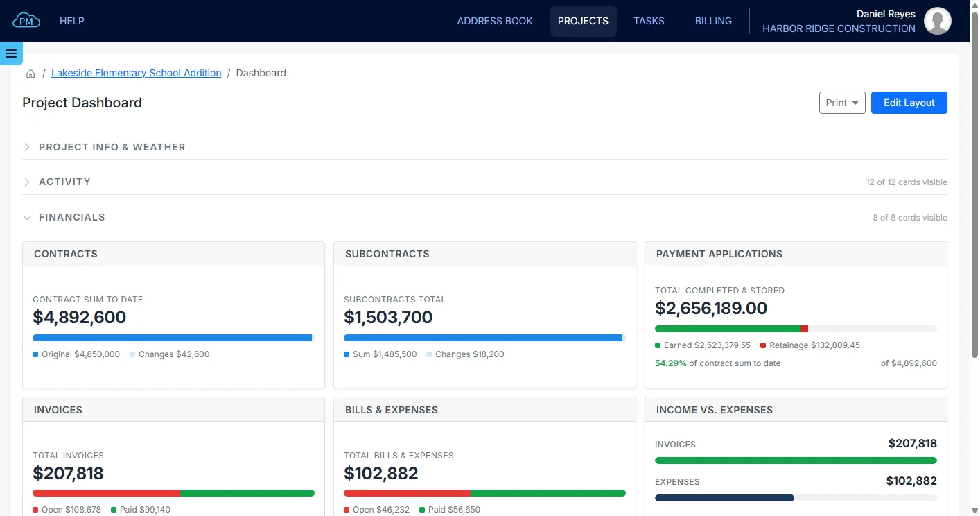Open the Tasks section

point(649,21)
